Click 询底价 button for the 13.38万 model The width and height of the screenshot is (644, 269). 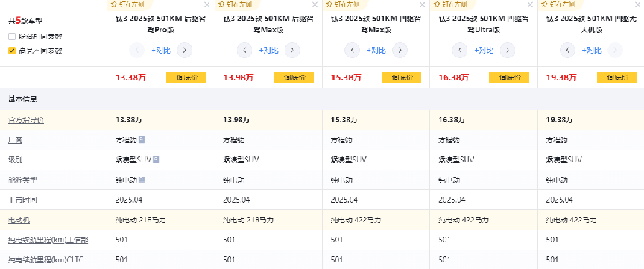click(186, 77)
